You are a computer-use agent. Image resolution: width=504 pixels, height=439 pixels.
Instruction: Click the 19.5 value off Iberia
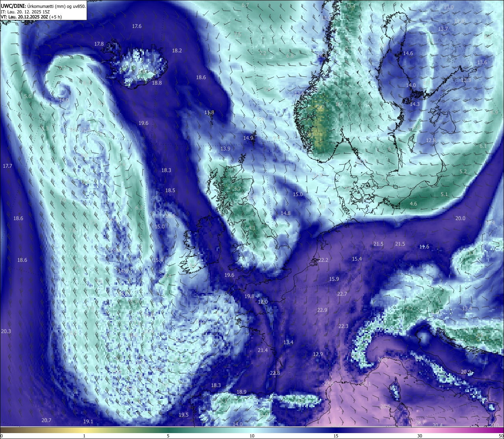(x=183, y=415)
